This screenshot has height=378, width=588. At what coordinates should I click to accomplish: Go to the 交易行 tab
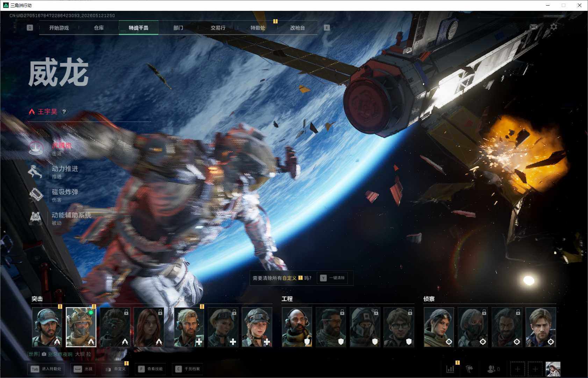(x=218, y=28)
